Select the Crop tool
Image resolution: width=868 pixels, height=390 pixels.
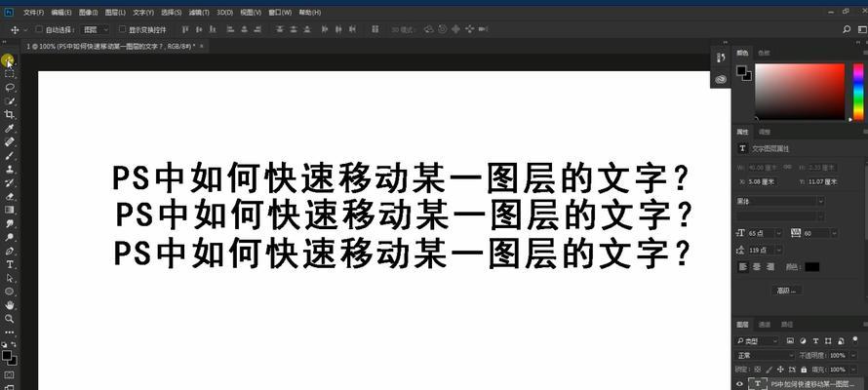point(10,114)
